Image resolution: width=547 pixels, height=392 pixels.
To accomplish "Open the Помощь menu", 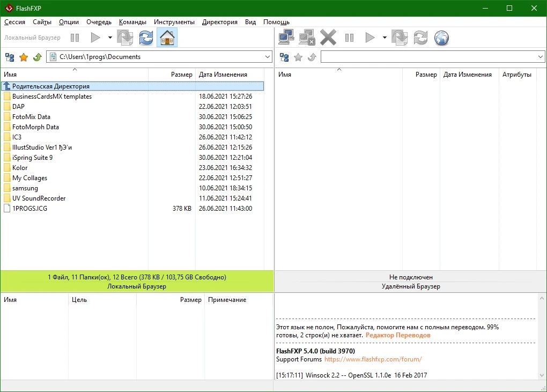I will 276,22.
